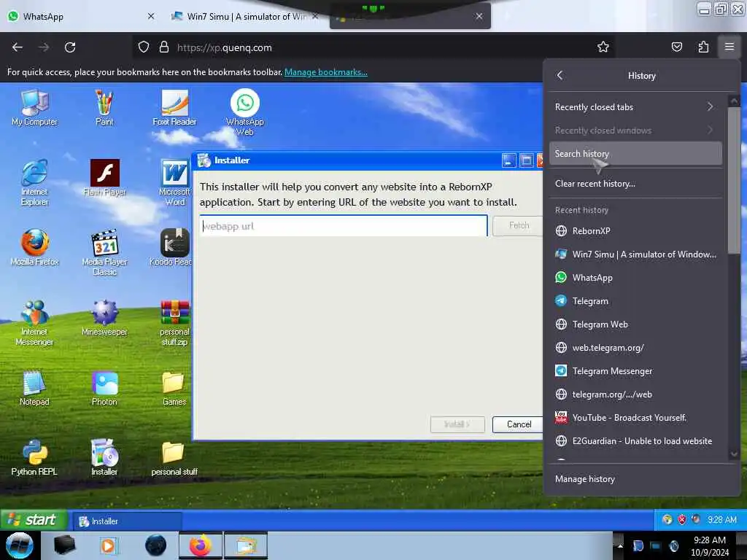Screen dimensions: 747x560
Task: Open WhatsApp history entry
Action: [x=635, y=277]
